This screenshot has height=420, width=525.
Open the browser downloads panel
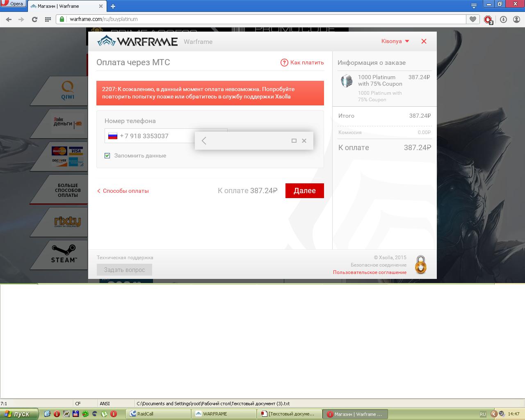[x=503, y=19]
